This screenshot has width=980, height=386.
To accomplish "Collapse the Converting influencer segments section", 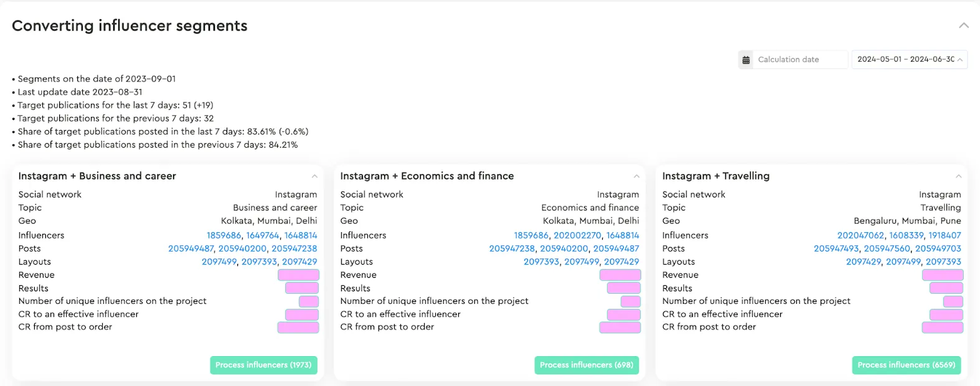I will point(964,26).
